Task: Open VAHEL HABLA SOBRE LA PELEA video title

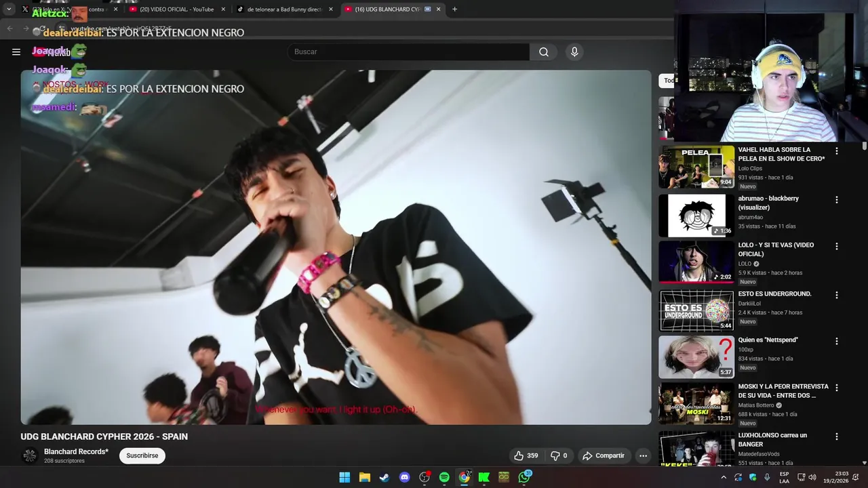Action: (x=781, y=154)
